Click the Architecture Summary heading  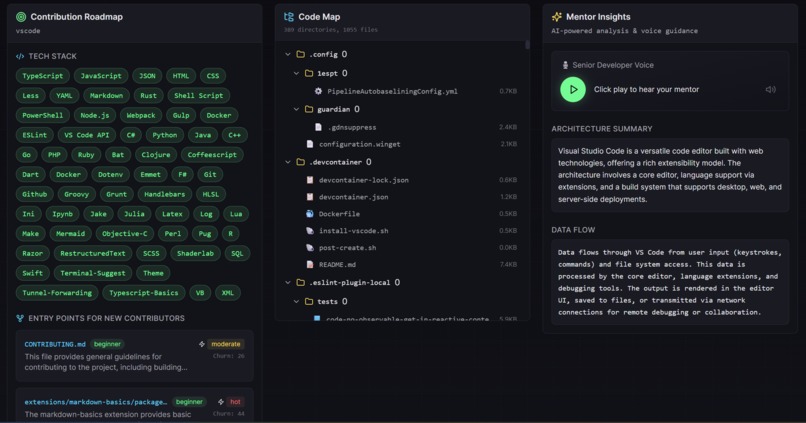coord(601,129)
